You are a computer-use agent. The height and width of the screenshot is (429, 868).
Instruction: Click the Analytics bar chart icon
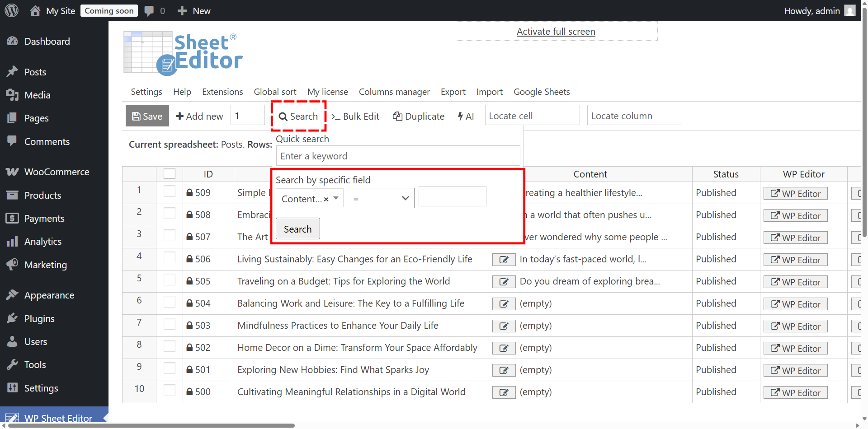tap(12, 241)
